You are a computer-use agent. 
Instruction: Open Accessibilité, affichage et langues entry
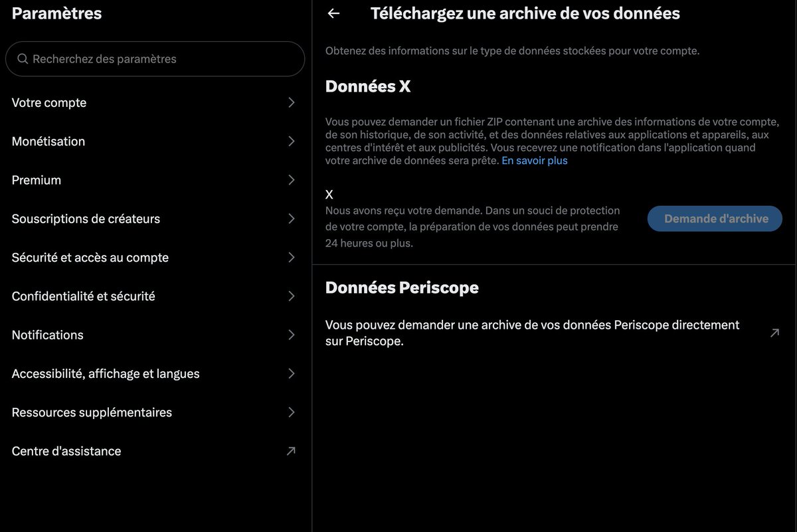tap(155, 374)
